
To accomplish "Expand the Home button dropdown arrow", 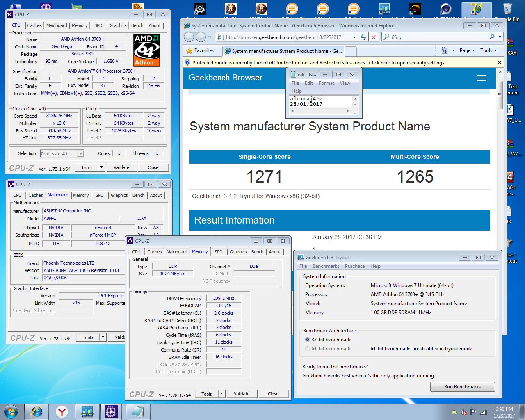I will pyautogui.click(x=453, y=50).
